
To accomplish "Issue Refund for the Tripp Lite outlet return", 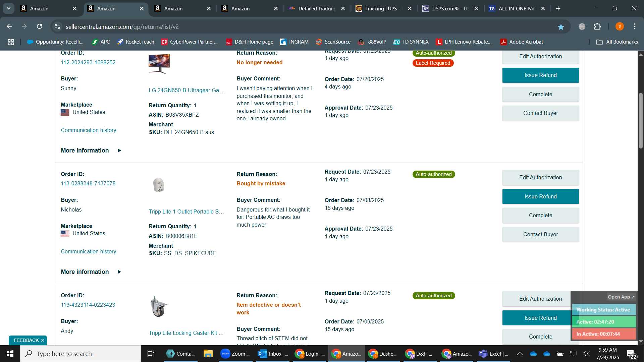I will click(540, 196).
